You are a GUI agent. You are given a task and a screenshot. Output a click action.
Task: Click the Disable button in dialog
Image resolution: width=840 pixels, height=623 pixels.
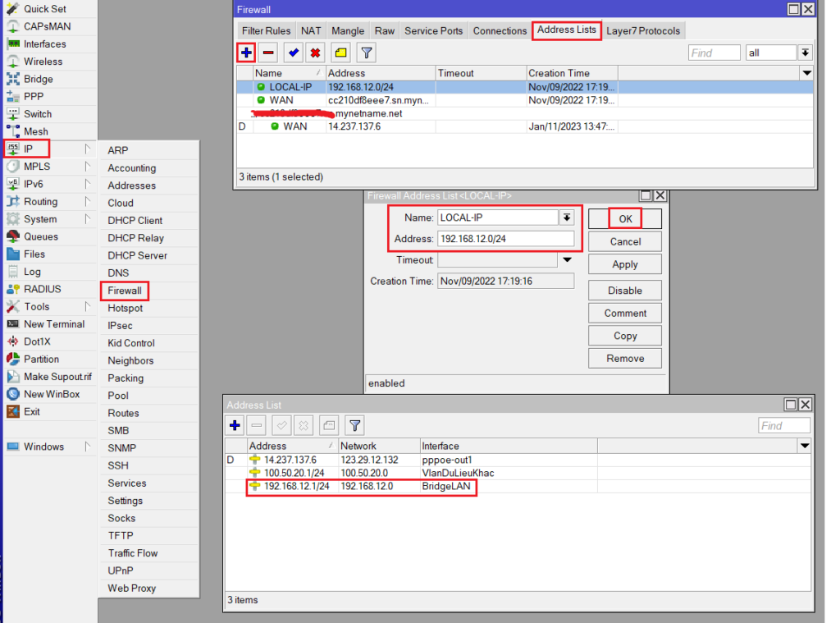(624, 291)
